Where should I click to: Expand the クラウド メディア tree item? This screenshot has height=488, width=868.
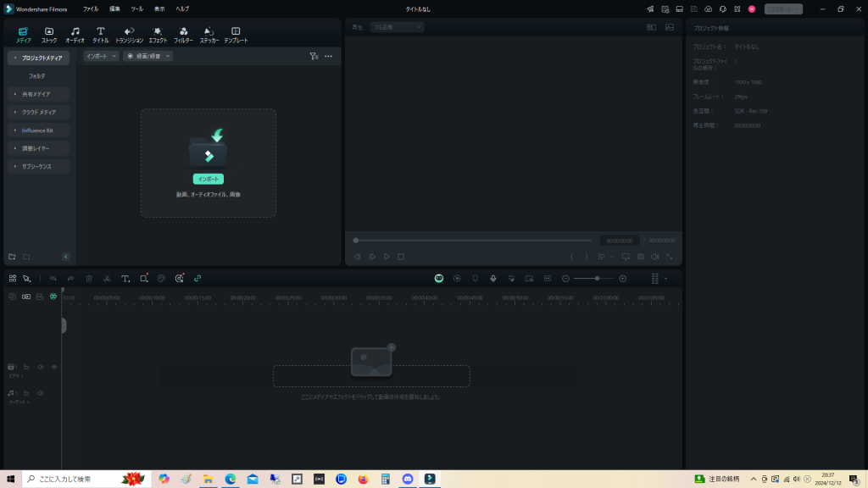[39, 112]
